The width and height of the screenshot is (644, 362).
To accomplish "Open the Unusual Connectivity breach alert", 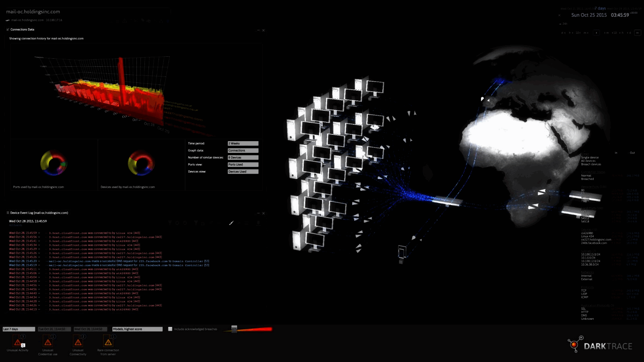I will (78, 343).
